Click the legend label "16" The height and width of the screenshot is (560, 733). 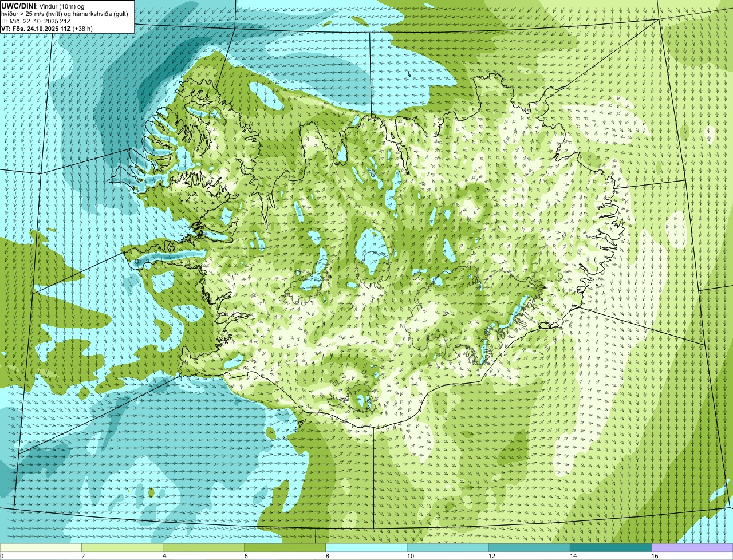655,556
